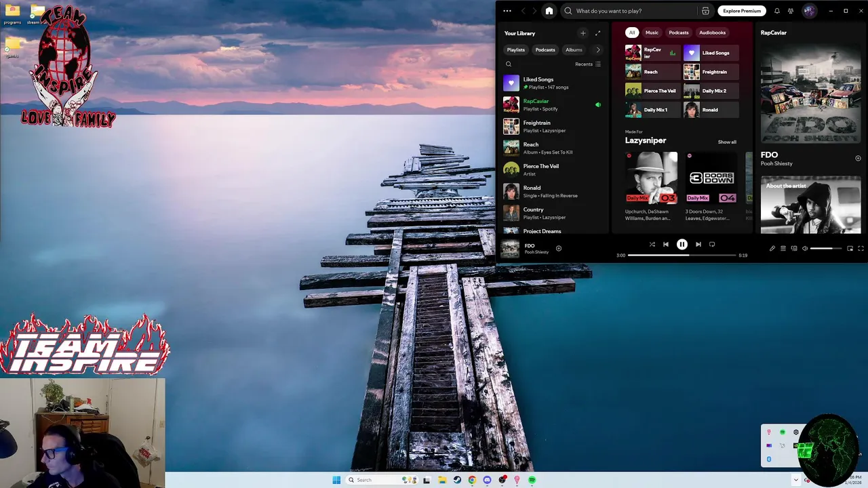Image resolution: width=868 pixels, height=488 pixels.
Task: Switch to the Audiobooks tab
Action: [x=713, y=33]
